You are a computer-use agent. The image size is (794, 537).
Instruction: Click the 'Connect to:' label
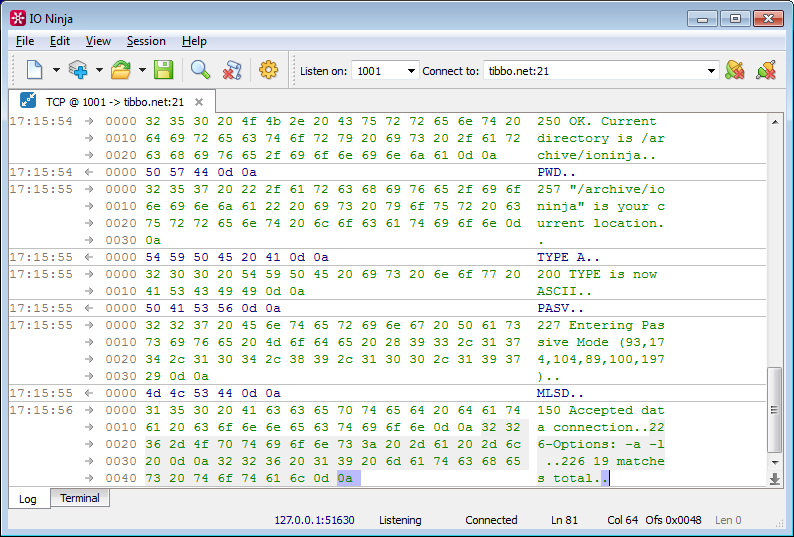pyautogui.click(x=451, y=71)
